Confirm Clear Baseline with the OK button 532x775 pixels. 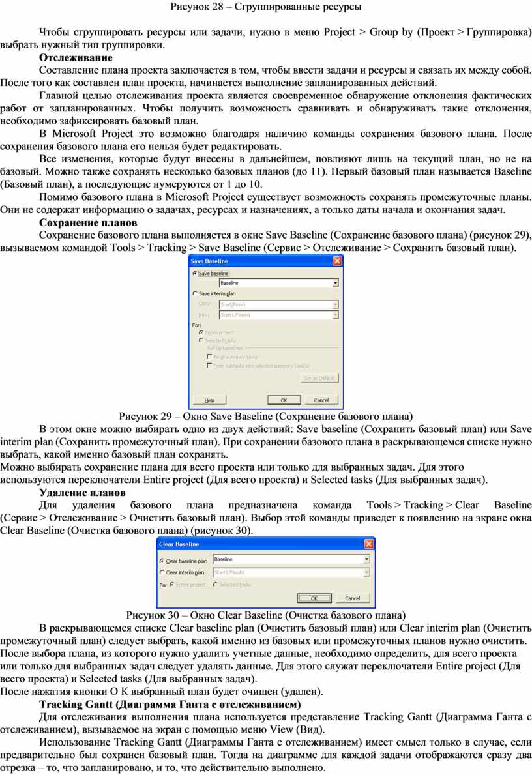click(x=314, y=598)
